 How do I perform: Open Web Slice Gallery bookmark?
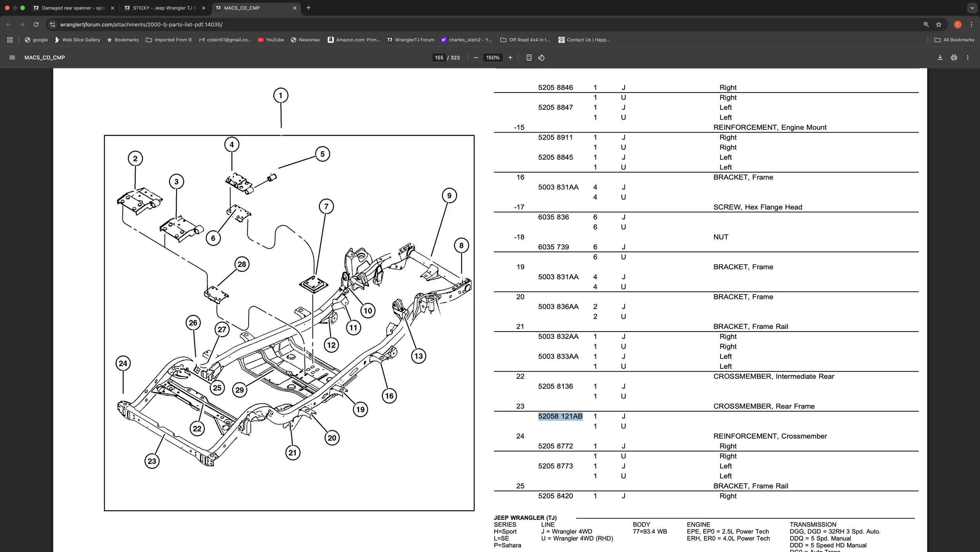pos(77,40)
